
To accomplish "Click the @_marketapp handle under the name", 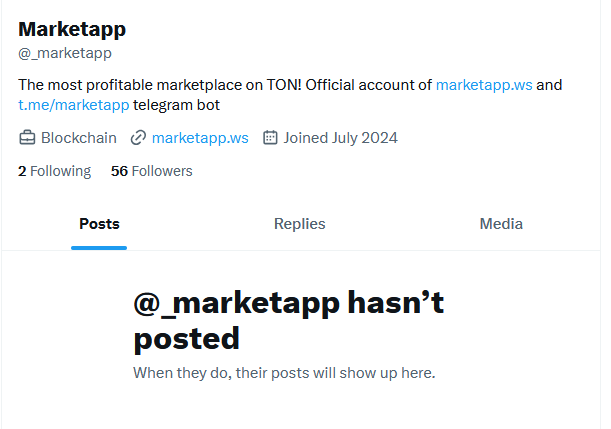I will (65, 53).
